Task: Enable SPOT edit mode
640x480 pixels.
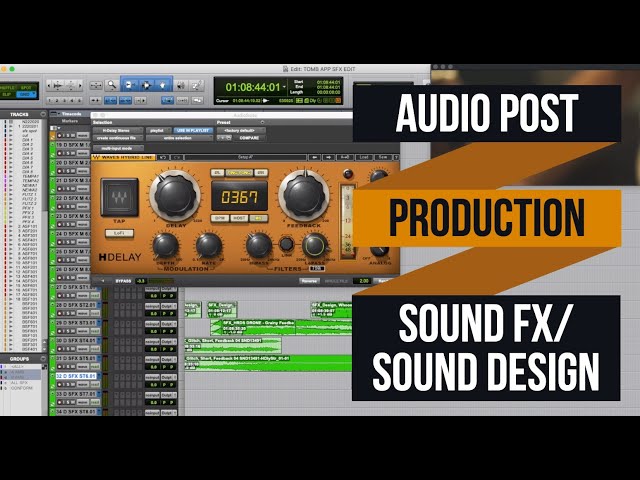Action: (x=27, y=87)
